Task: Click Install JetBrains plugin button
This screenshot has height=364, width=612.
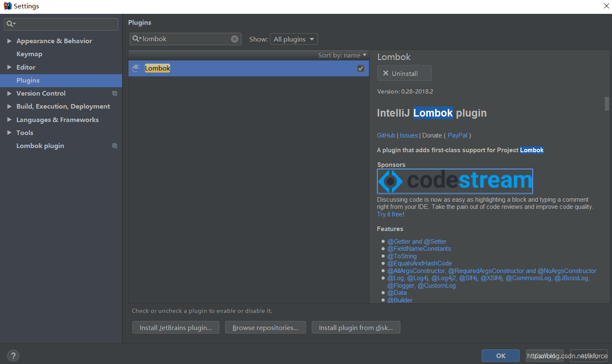Action: click(176, 328)
